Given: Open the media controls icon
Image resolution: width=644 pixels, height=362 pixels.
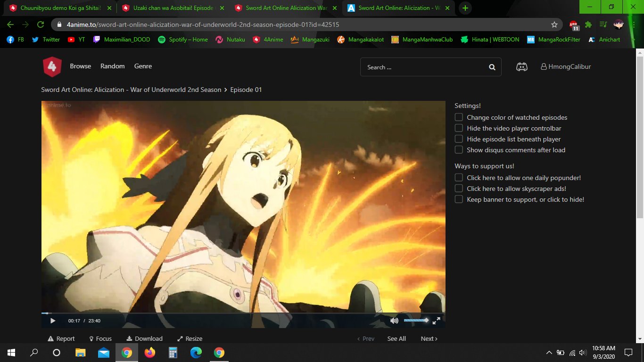Looking at the screenshot, I should [603, 25].
